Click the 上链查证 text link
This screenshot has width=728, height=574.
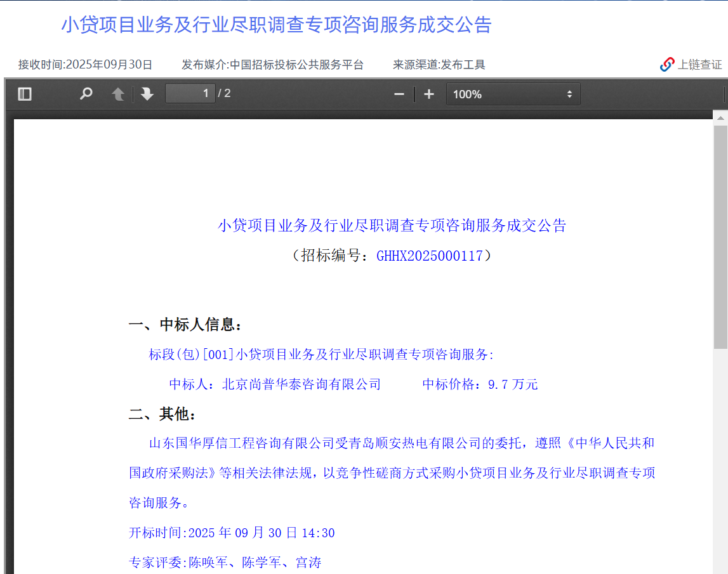point(699,65)
